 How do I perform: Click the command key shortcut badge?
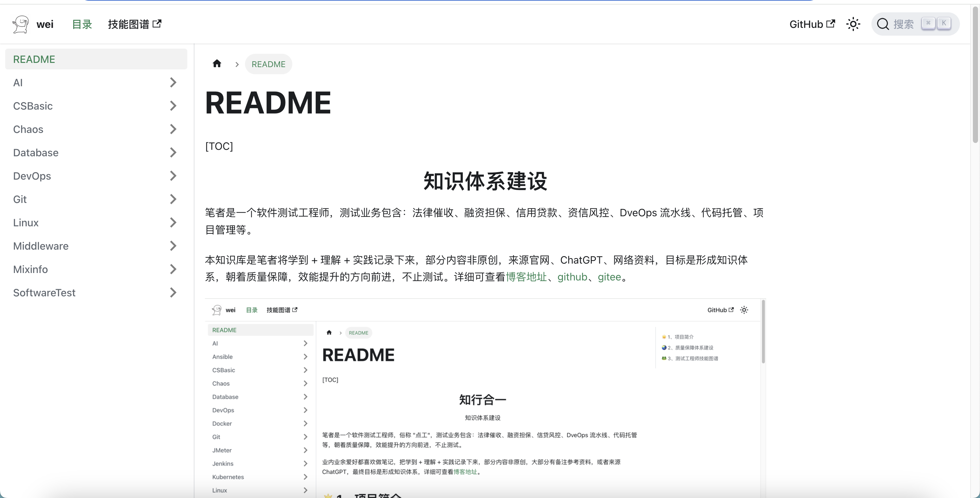click(x=928, y=24)
